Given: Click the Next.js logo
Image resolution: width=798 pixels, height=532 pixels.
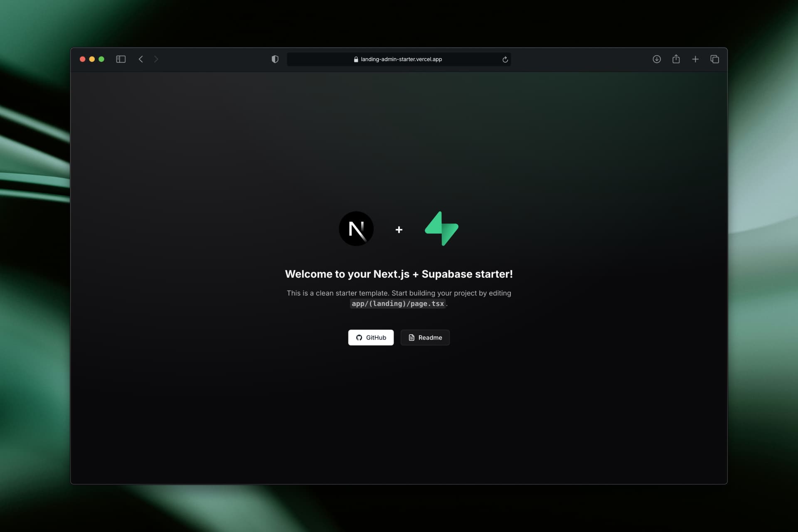Looking at the screenshot, I should [356, 229].
